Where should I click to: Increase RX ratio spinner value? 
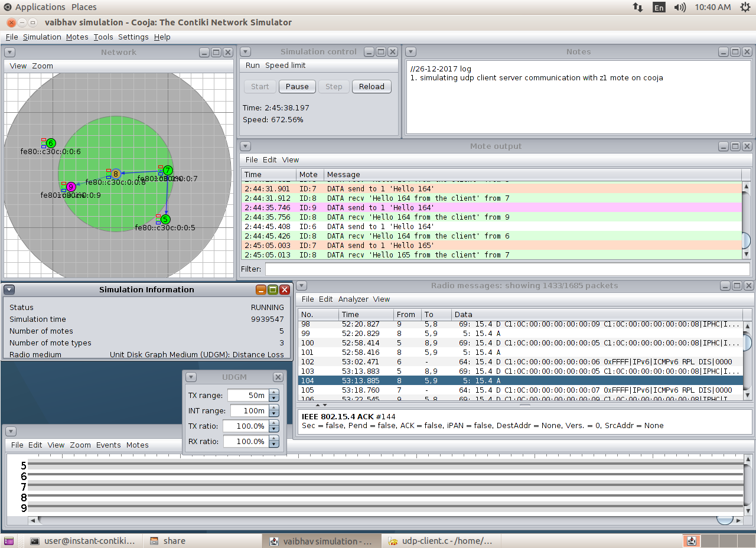tap(273, 438)
